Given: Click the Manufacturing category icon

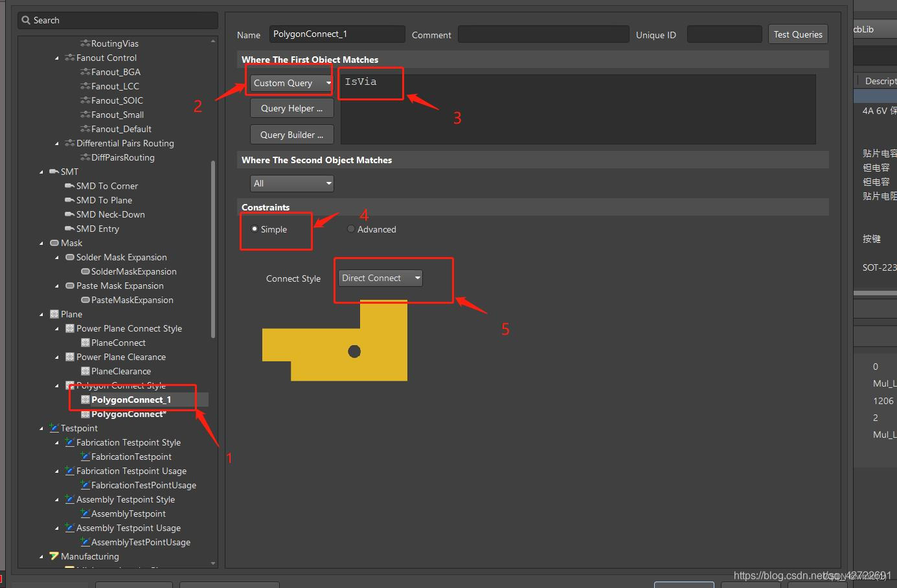Looking at the screenshot, I should pos(54,556).
